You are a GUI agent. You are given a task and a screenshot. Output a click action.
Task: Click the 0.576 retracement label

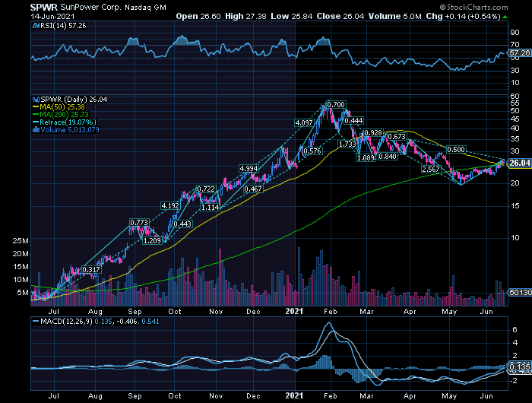click(x=312, y=151)
